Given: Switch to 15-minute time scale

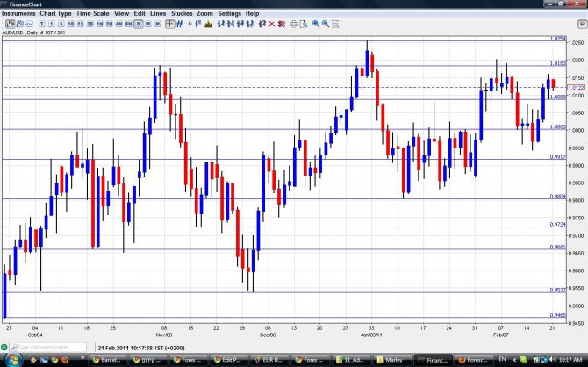Looking at the screenshot, I should (80, 24).
